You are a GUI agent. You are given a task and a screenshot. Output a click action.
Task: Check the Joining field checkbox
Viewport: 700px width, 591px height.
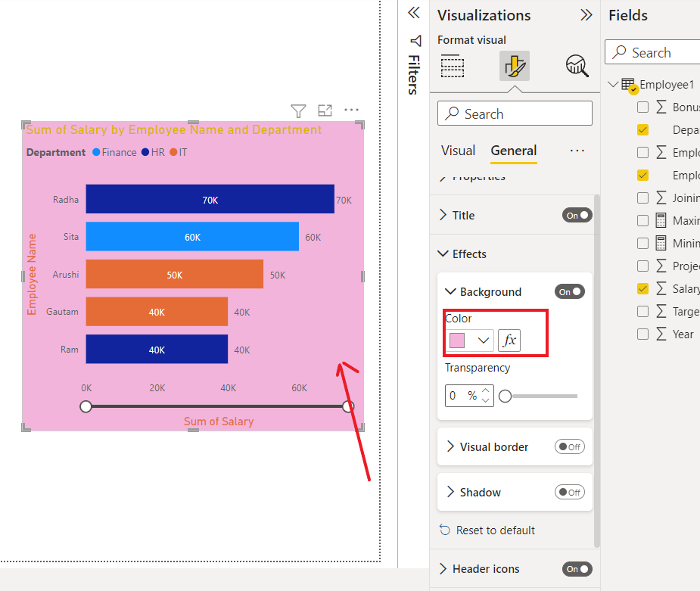642,198
